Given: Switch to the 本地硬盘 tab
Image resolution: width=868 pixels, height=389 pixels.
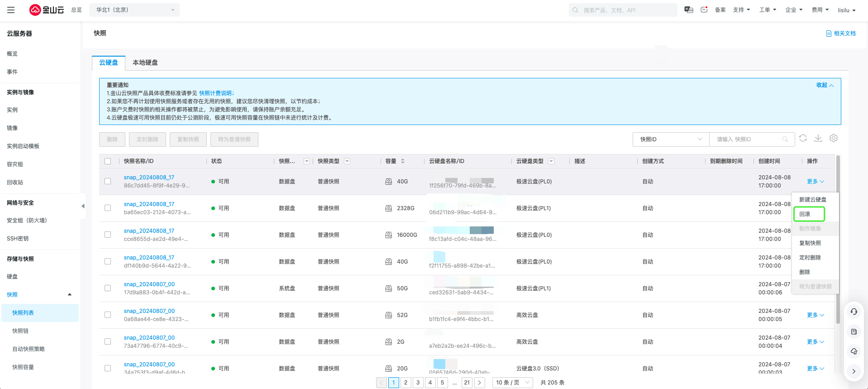Looking at the screenshot, I should click(x=145, y=62).
